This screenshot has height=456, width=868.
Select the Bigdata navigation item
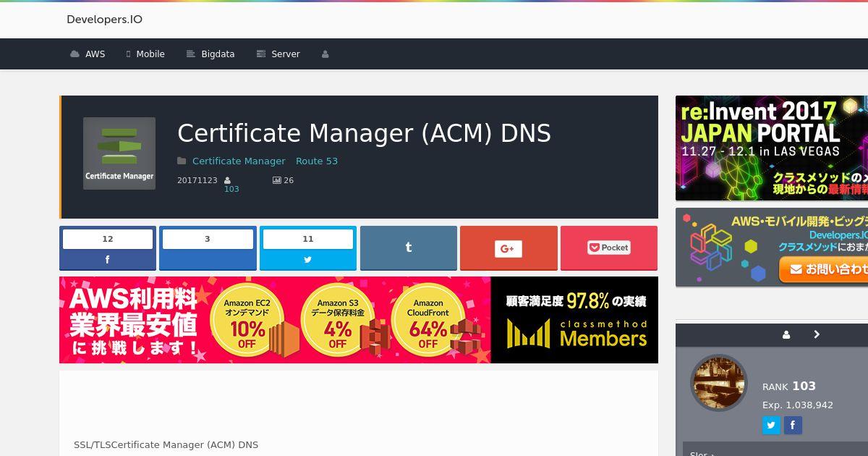coord(210,54)
